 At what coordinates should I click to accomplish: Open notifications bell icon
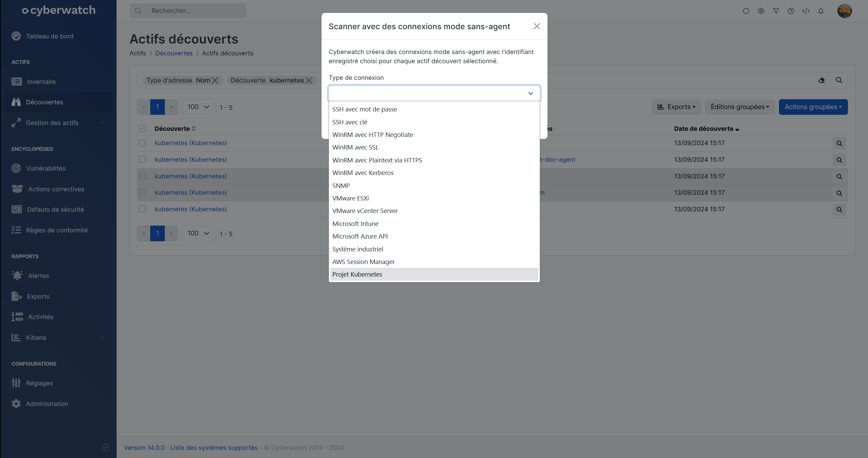[x=821, y=11]
